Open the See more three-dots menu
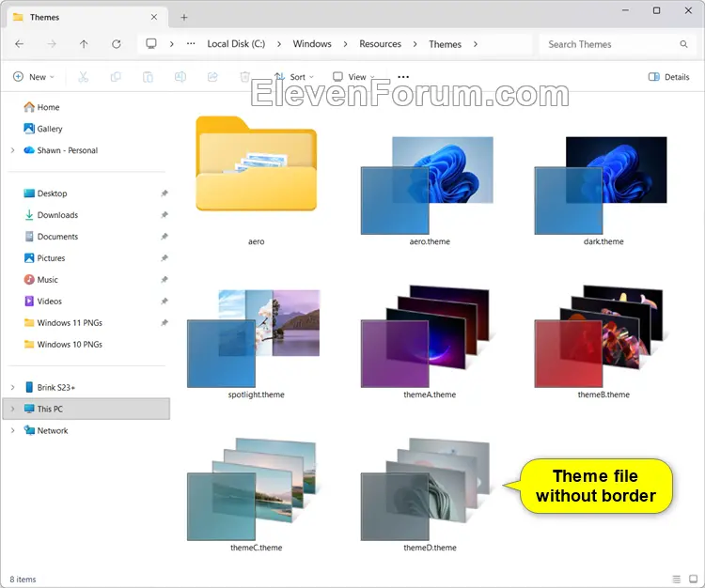 click(403, 77)
